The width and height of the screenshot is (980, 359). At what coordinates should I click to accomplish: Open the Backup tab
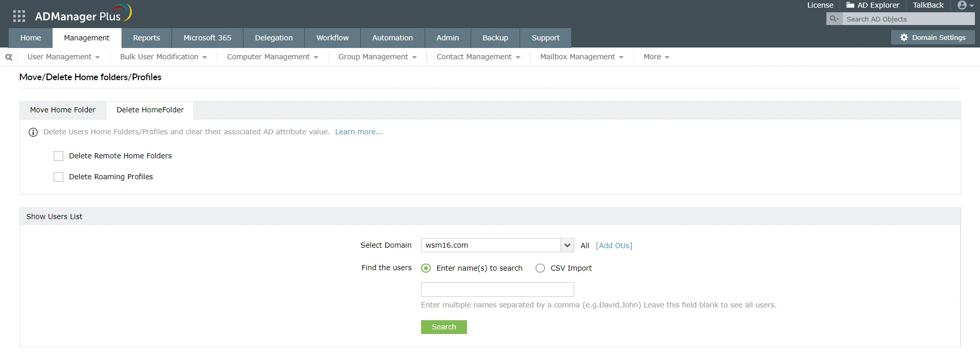pyautogui.click(x=495, y=38)
